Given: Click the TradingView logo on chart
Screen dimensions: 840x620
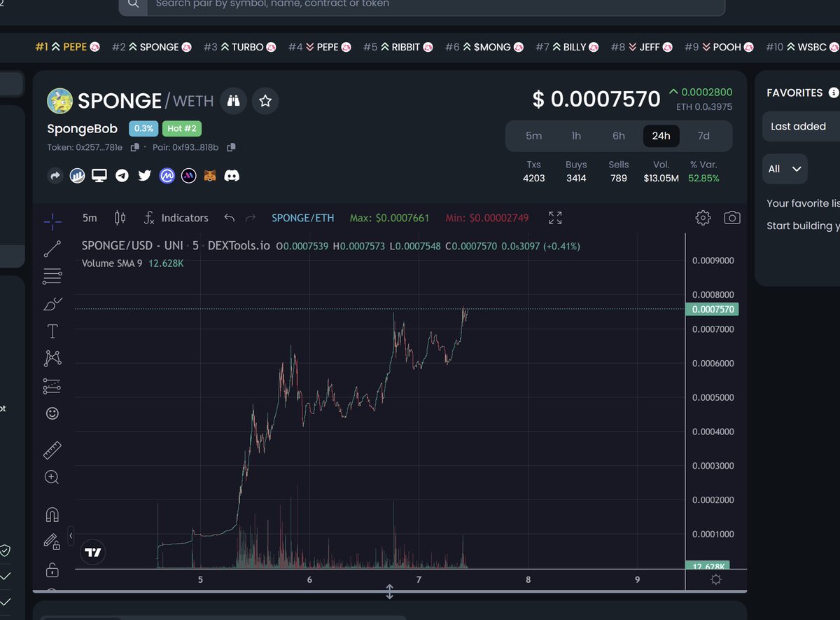Looking at the screenshot, I should tap(92, 552).
